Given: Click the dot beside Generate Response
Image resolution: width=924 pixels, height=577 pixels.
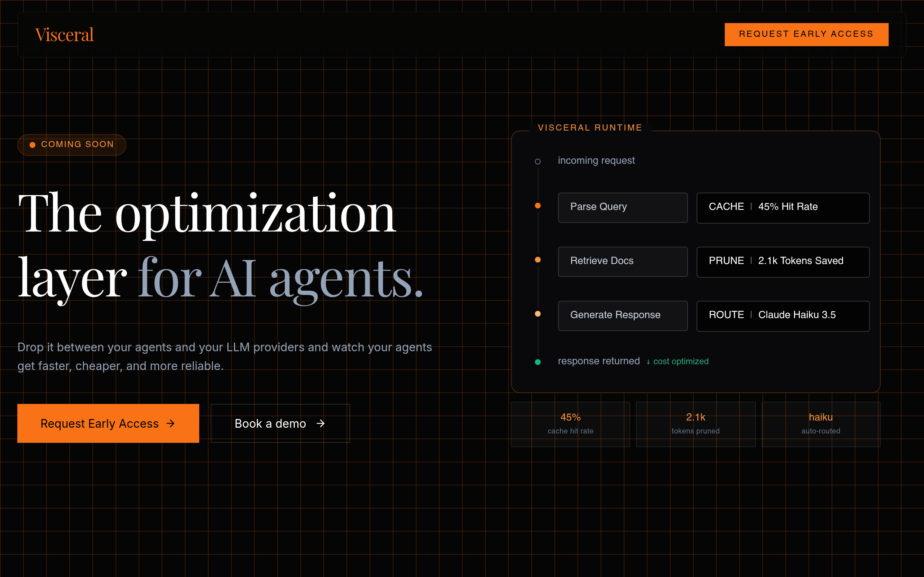Looking at the screenshot, I should coord(537,314).
